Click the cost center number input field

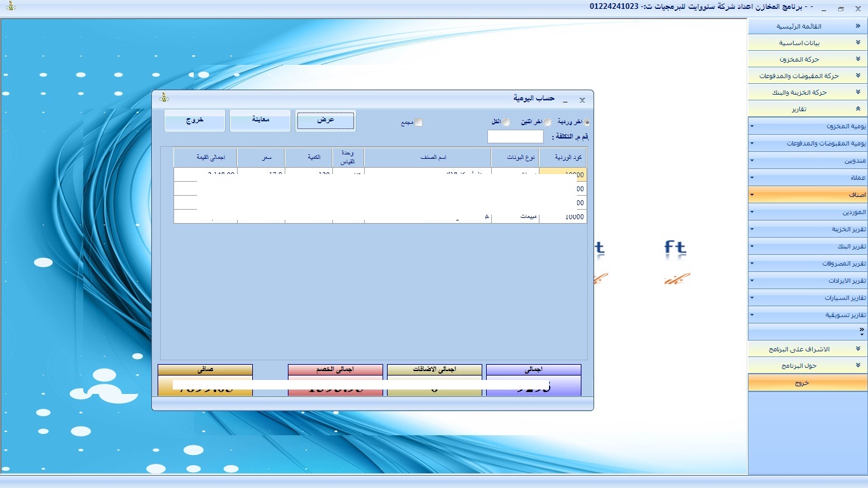click(515, 137)
